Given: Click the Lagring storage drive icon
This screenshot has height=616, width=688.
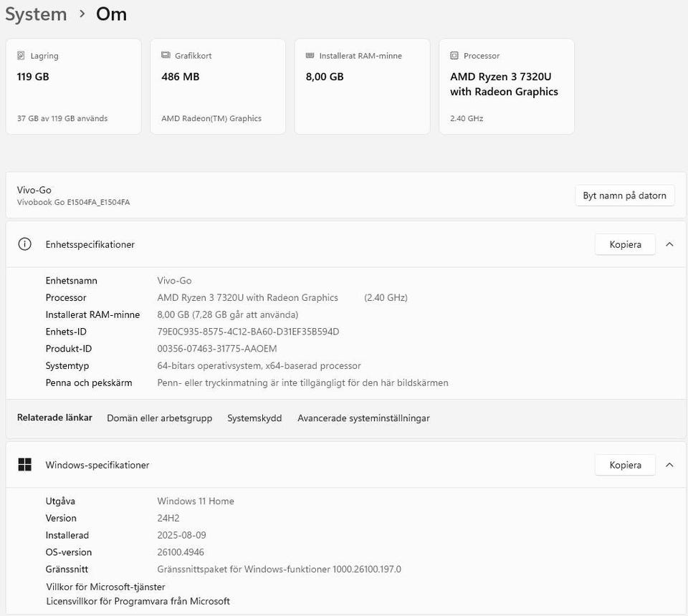Looking at the screenshot, I should pyautogui.click(x=21, y=56).
